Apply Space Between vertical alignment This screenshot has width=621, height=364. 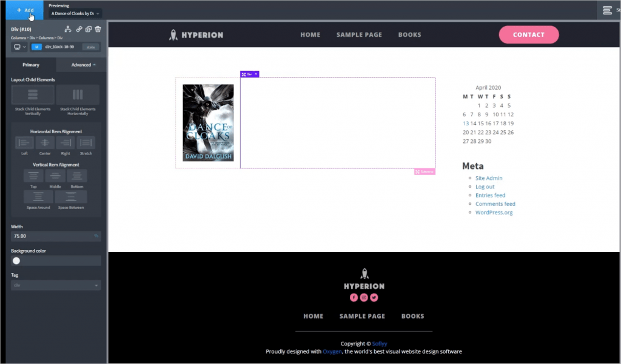tap(70, 196)
